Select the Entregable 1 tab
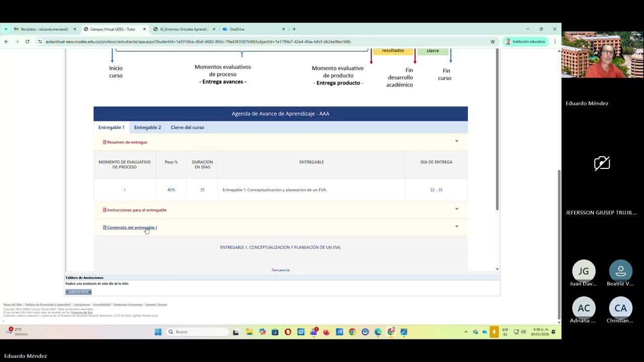This screenshot has width=644, height=362. coord(111,127)
